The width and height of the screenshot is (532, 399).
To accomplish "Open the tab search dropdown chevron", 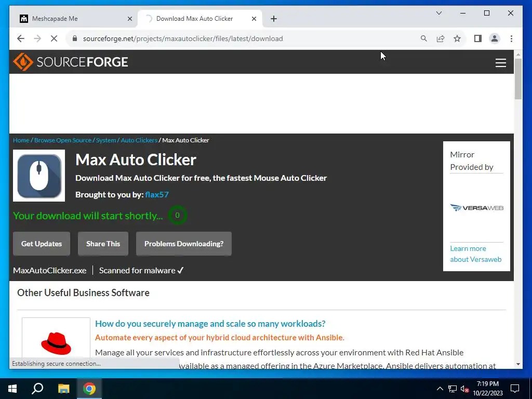I will [438, 13].
